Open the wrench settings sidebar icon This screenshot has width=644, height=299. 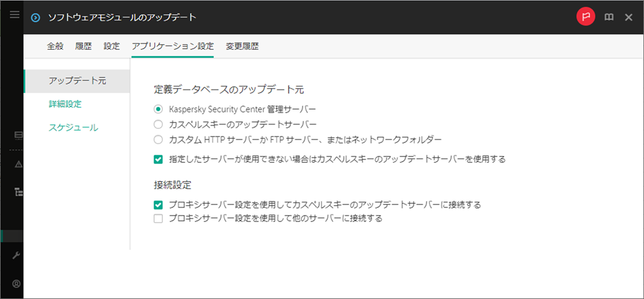pos(16,255)
